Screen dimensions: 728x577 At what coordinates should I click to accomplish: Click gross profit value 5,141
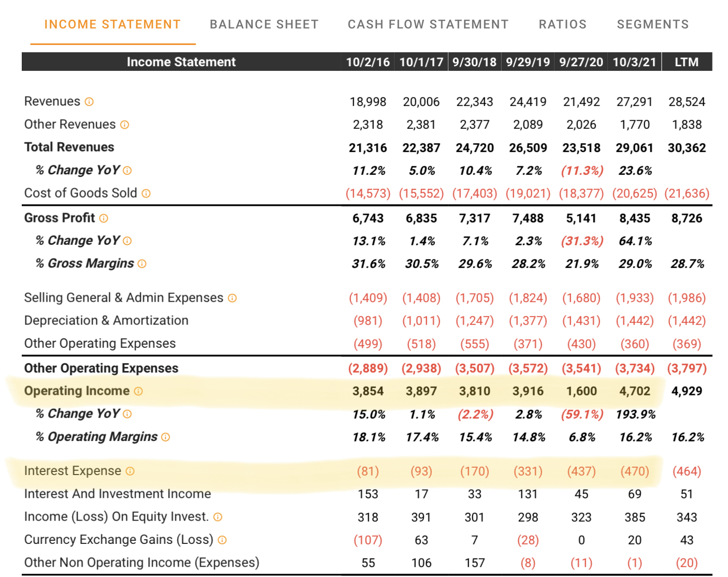(581, 218)
